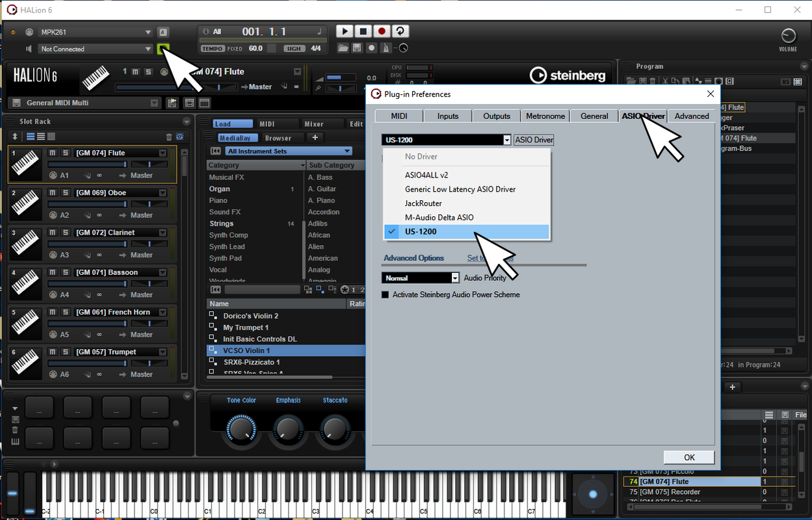Choose Generic Low Latency ASIO Driver

point(467,189)
